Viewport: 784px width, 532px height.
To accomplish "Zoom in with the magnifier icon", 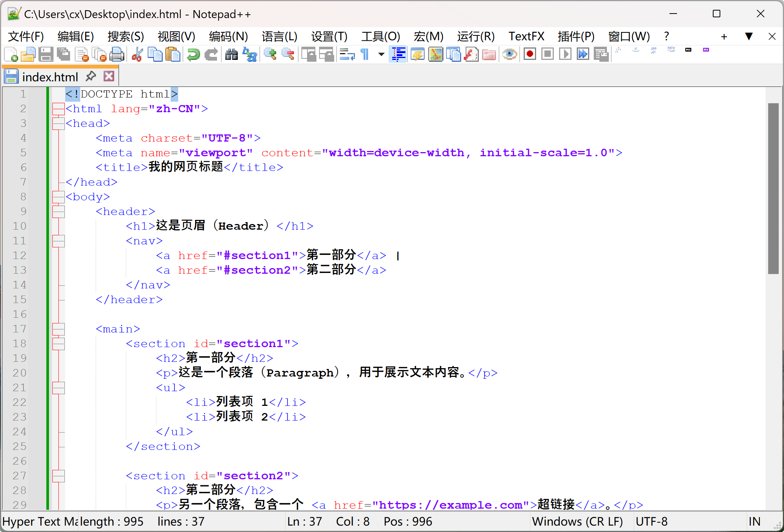I will 270,54.
